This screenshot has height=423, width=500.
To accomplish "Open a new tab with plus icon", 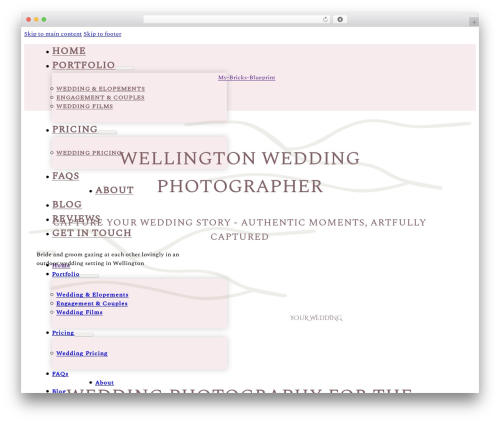I will pos(474,22).
